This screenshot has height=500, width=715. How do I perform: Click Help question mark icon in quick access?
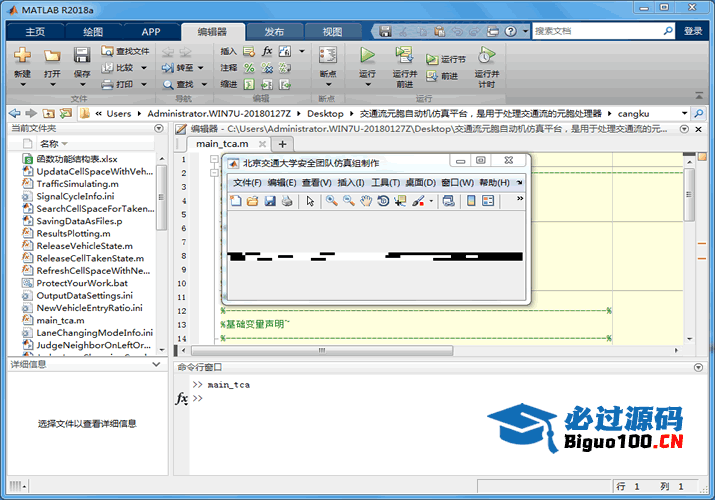click(x=510, y=31)
